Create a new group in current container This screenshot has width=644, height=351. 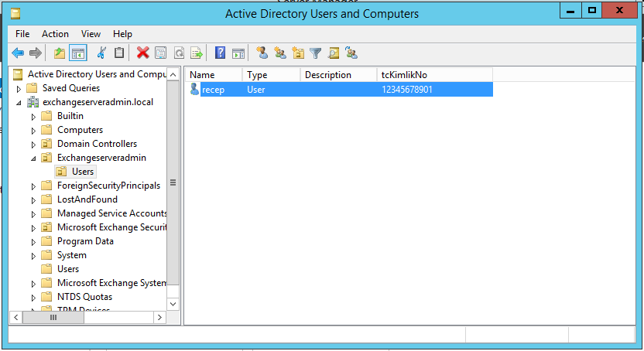[280, 53]
